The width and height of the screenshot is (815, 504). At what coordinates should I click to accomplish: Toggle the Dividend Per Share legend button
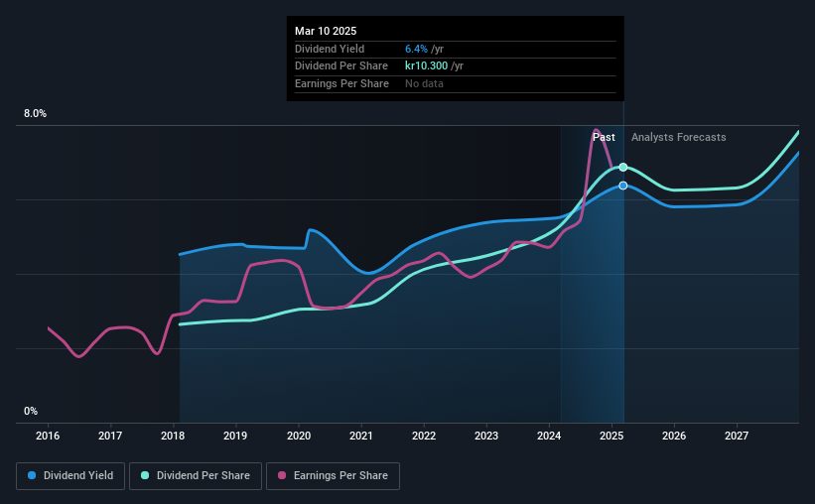pyautogui.click(x=196, y=476)
